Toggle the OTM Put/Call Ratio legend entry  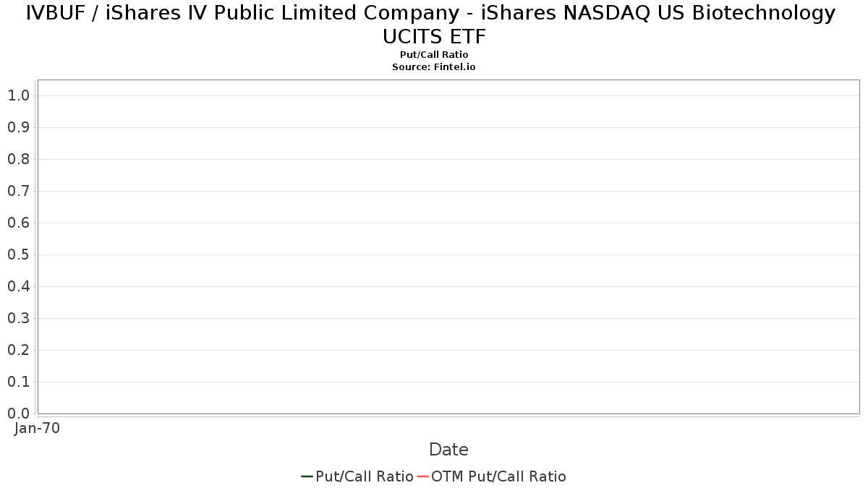point(498,476)
